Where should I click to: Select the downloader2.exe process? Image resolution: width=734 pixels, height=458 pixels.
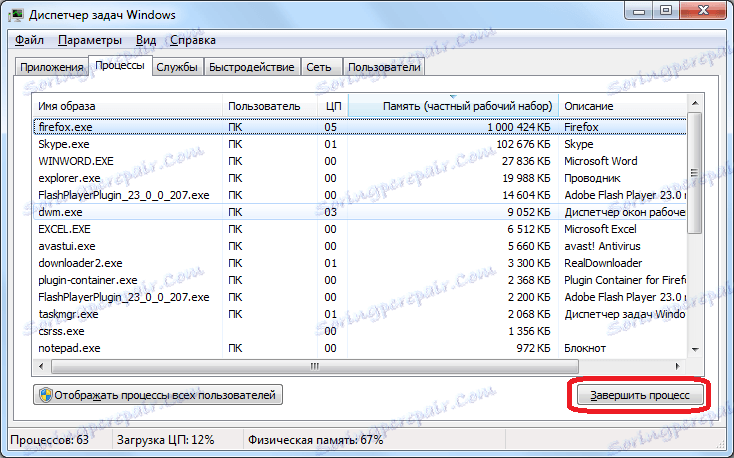360,263
